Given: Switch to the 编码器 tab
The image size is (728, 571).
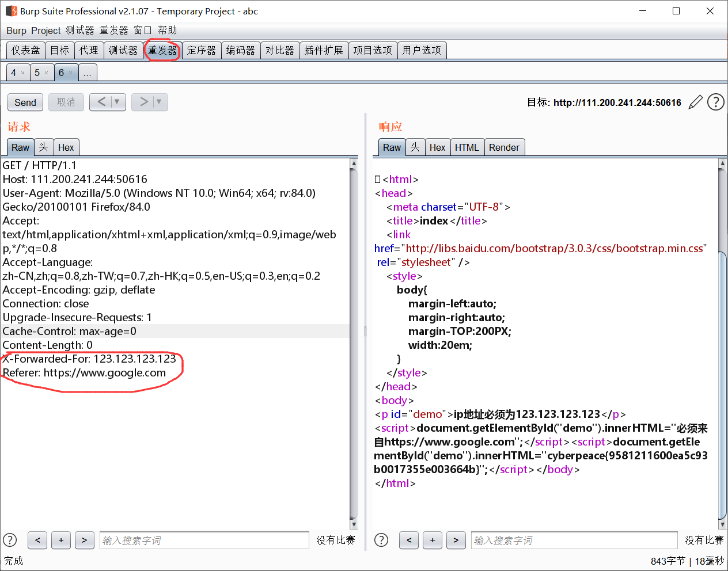Looking at the screenshot, I should [x=241, y=51].
